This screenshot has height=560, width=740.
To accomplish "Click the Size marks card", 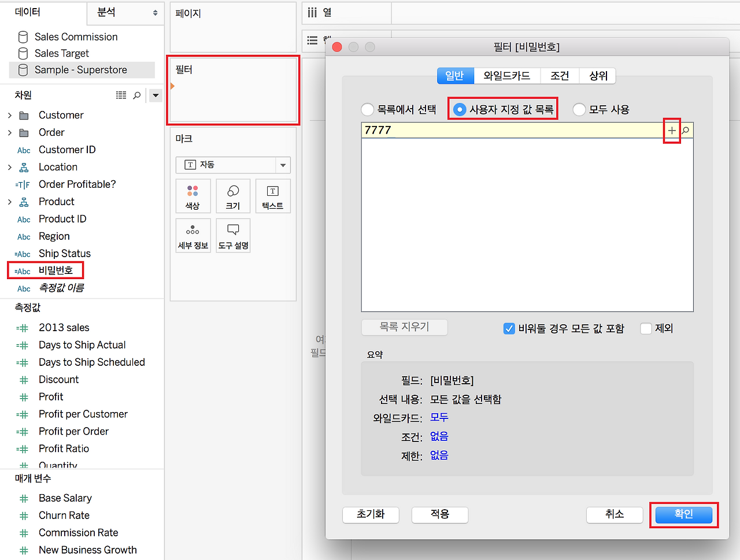I will point(233,196).
